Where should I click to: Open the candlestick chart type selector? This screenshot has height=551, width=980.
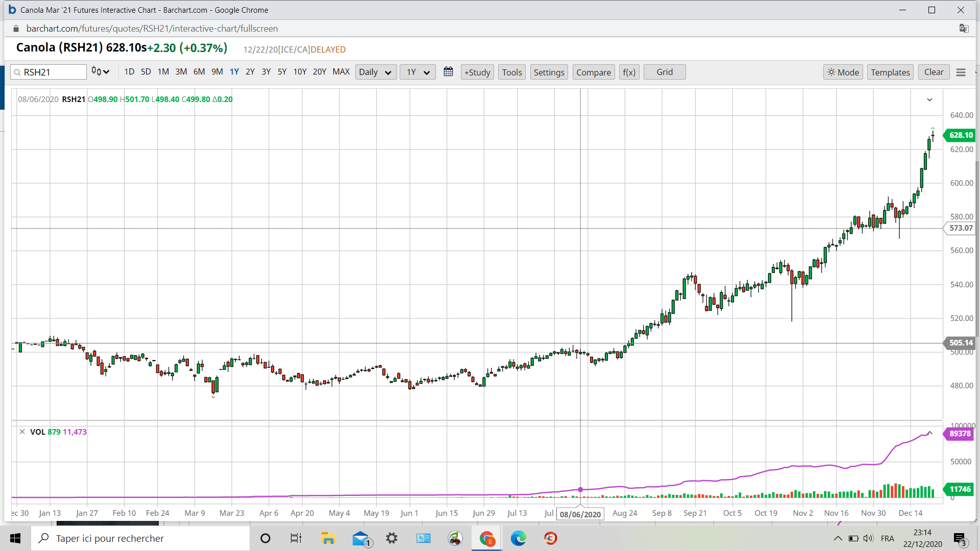101,72
